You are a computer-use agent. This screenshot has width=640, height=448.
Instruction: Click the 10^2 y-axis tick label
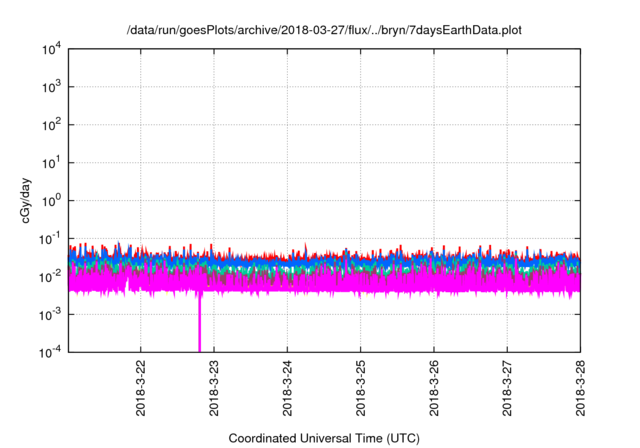(51, 125)
